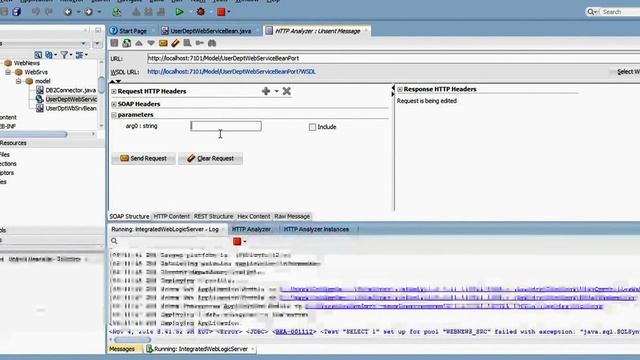This screenshot has width=640, height=360.
Task: Collapse the parameters section
Action: pos(114,115)
